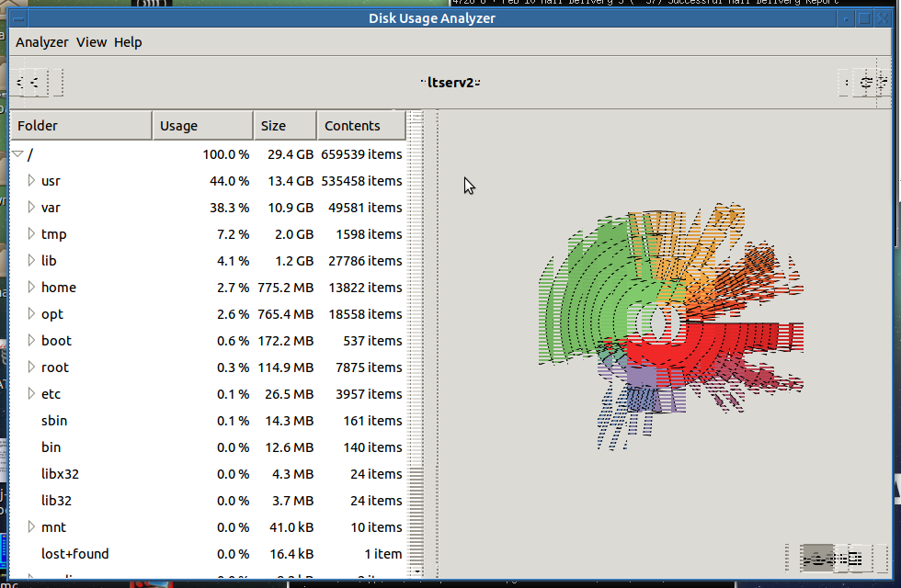Click the back button in the header bar
This screenshot has width=901, height=588.
pyautogui.click(x=33, y=83)
